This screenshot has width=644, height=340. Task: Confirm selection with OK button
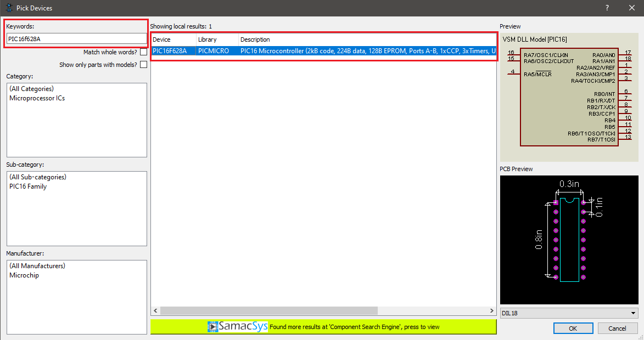573,328
